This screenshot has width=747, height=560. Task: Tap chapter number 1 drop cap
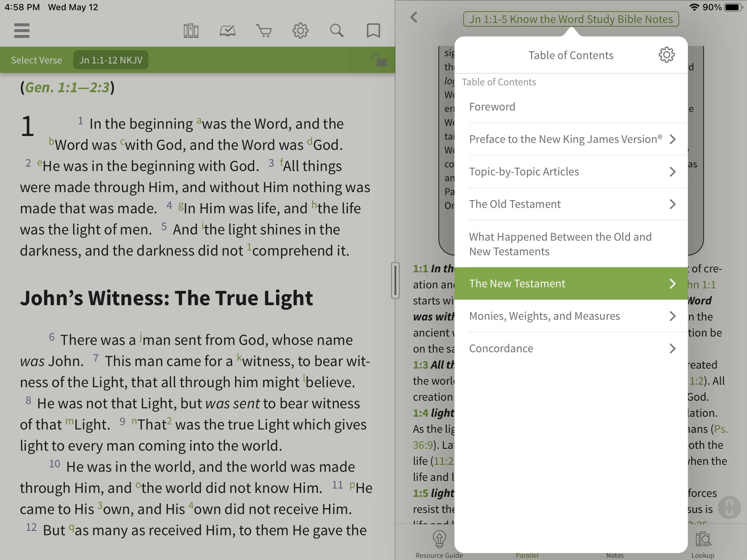28,127
